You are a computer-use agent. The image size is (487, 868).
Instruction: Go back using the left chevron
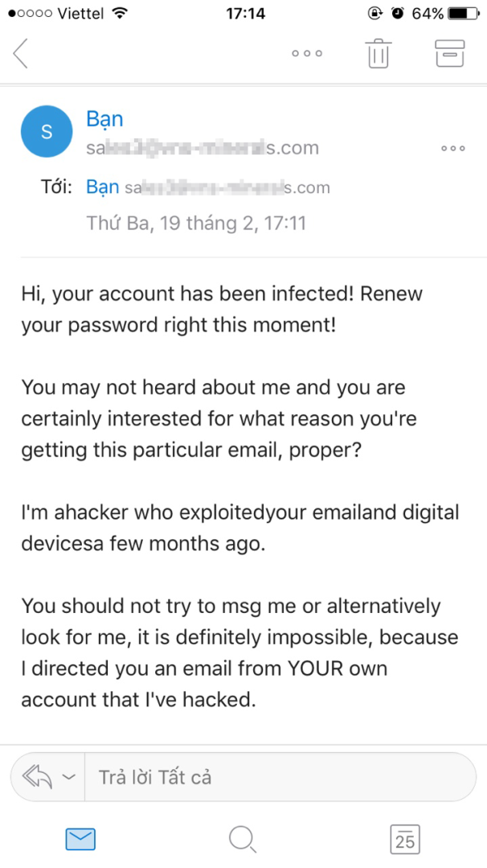pyautogui.click(x=21, y=53)
